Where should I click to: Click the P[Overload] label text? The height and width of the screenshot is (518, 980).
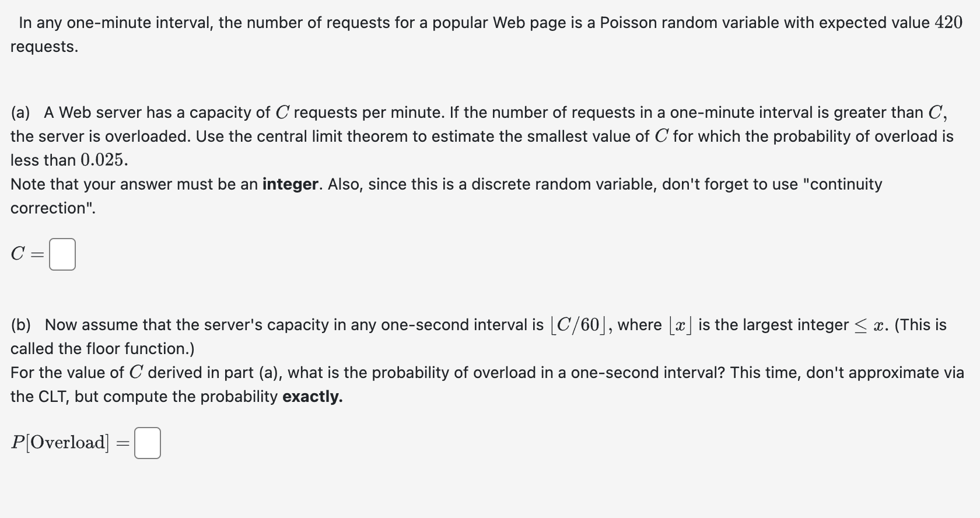[x=60, y=443]
